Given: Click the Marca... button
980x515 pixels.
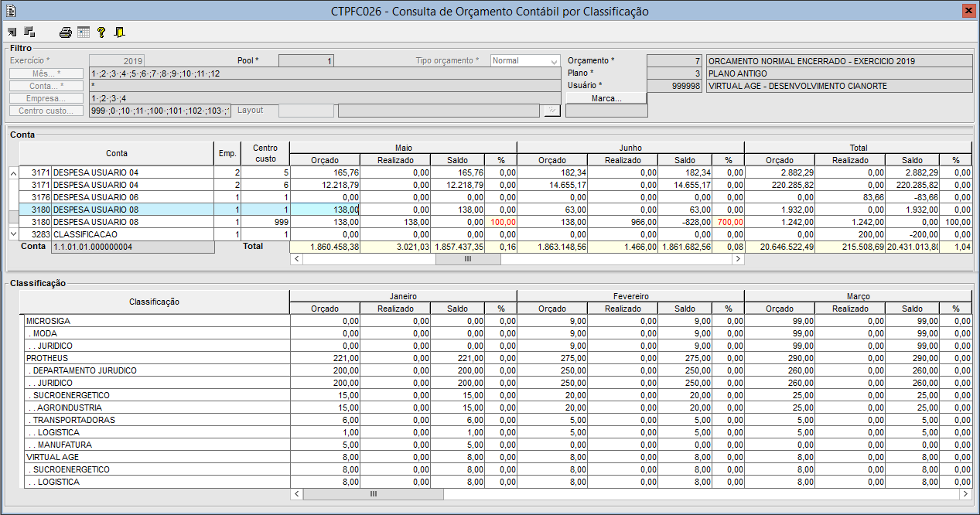Looking at the screenshot, I should (x=606, y=98).
